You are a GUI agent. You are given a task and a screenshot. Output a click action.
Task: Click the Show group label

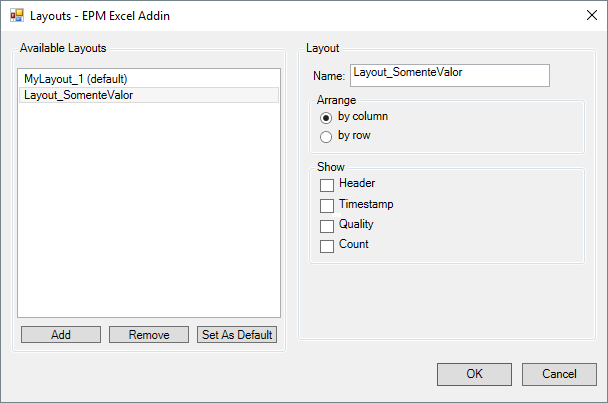pos(331,166)
